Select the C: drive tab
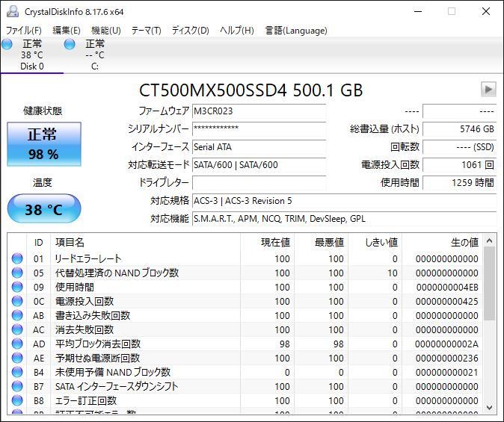Viewport: 504px width, 422px height. [95, 55]
